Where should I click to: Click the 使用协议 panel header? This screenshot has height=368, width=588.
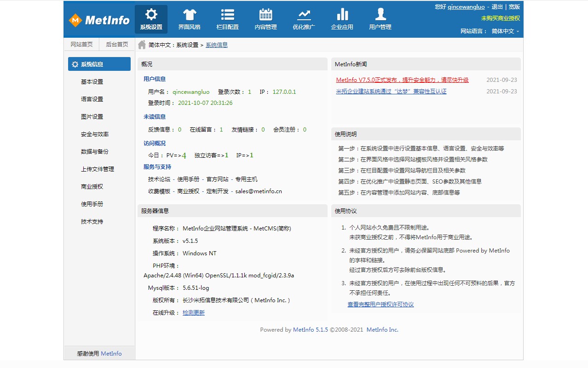(426, 211)
